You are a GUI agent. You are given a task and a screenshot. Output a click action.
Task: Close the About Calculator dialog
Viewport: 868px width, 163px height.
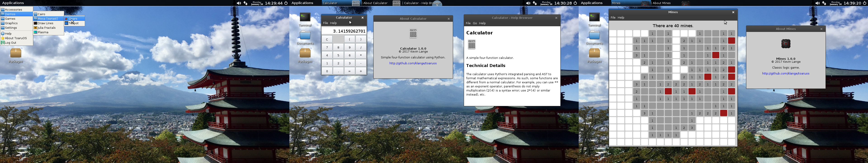click(448, 19)
